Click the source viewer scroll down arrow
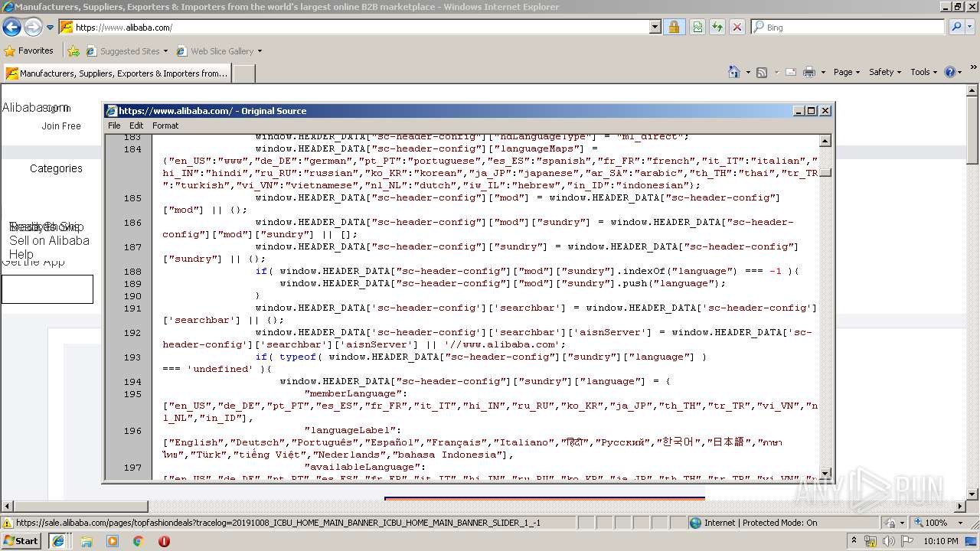 point(825,474)
